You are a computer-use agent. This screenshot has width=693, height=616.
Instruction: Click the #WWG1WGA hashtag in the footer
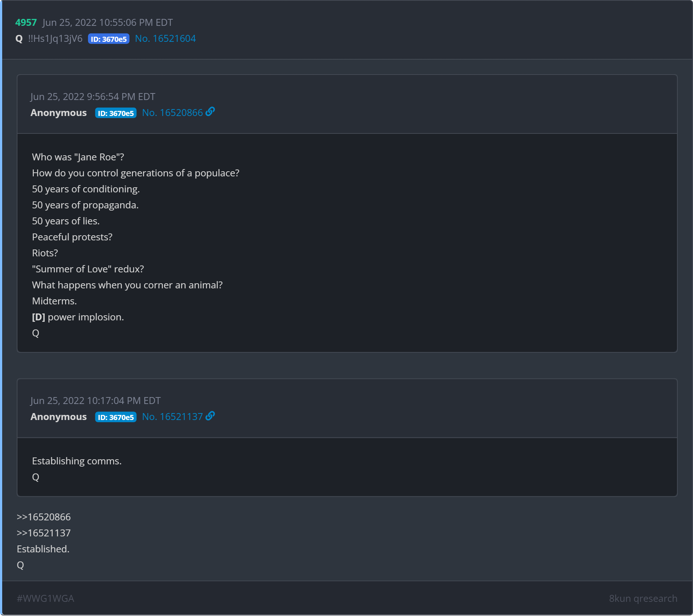[x=45, y=598]
